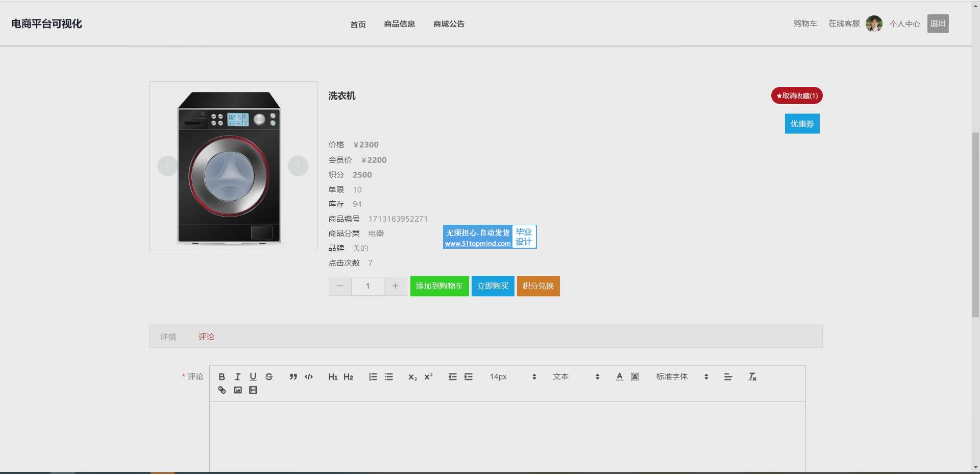
Task: Toggle underline formatting in editor
Action: pyautogui.click(x=253, y=376)
